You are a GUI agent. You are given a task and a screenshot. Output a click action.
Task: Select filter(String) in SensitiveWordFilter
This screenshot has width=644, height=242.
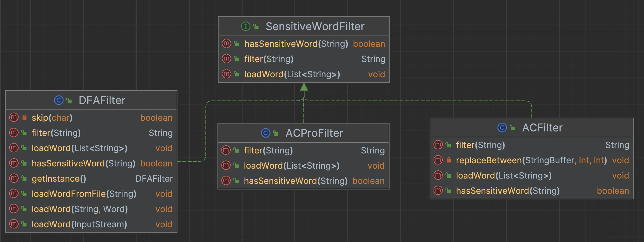click(x=269, y=59)
